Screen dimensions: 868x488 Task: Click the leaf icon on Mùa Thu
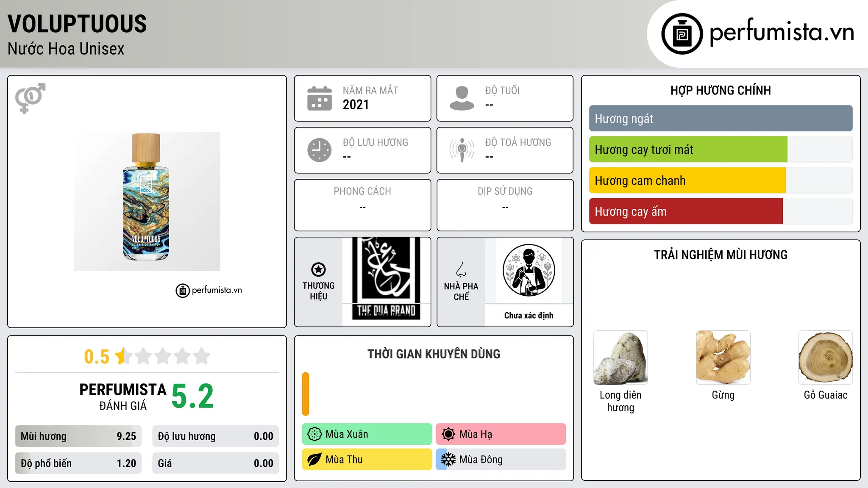(314, 460)
